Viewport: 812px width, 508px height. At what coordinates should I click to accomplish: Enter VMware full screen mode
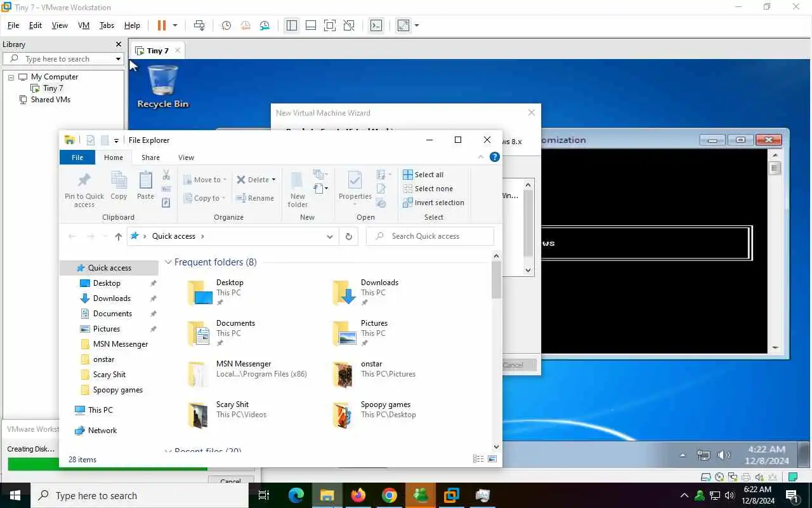pos(330,25)
